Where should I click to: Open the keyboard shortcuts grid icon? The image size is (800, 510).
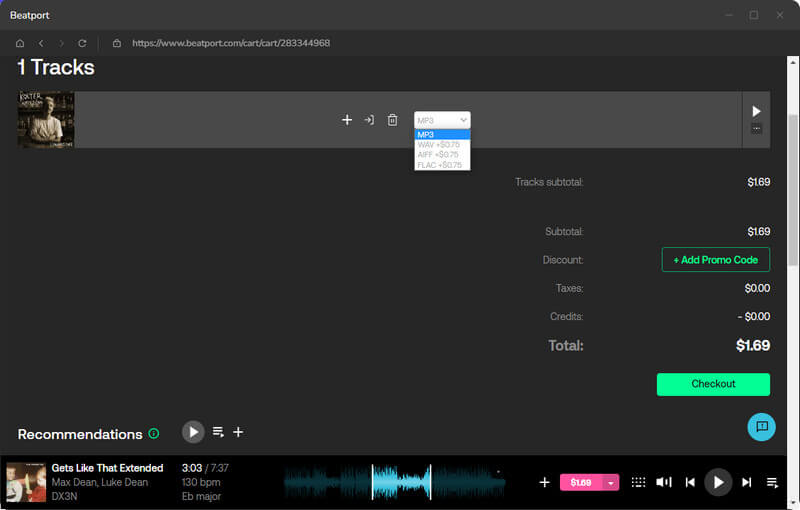point(638,482)
